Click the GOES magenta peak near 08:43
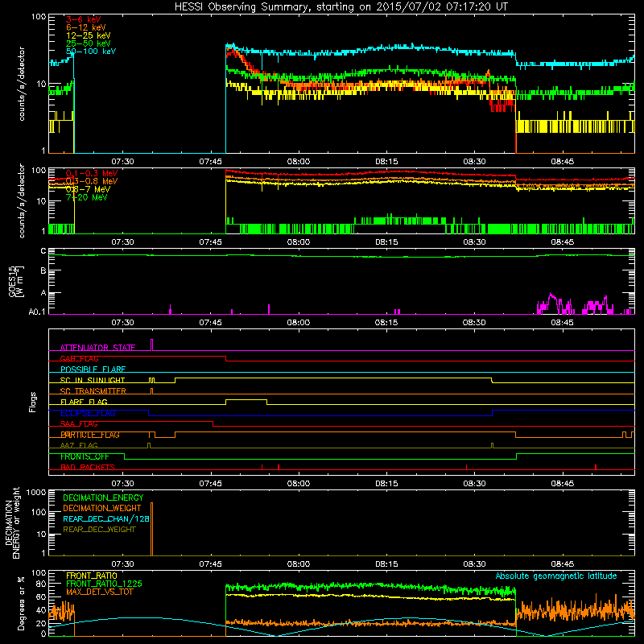 [551, 295]
